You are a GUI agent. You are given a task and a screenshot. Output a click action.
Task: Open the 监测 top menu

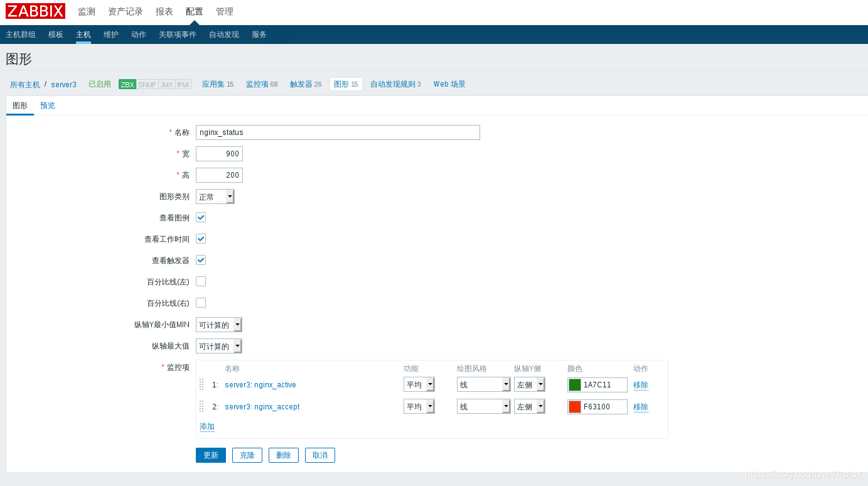tap(87, 11)
